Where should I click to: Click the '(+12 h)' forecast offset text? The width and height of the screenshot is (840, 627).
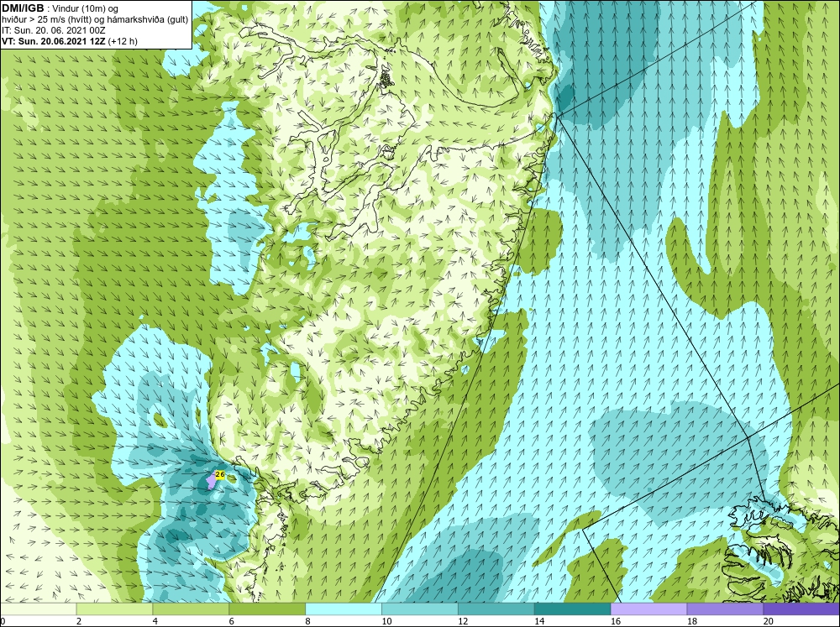(123, 41)
